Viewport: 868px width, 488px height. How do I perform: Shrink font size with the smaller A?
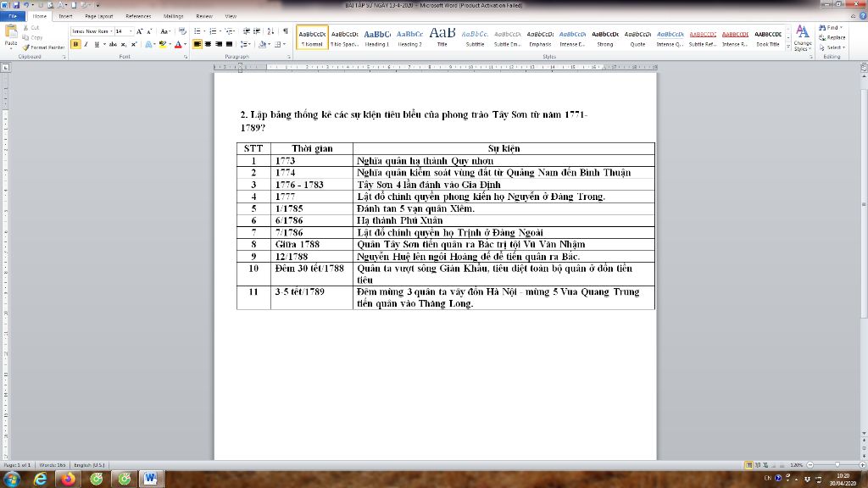coord(149,31)
